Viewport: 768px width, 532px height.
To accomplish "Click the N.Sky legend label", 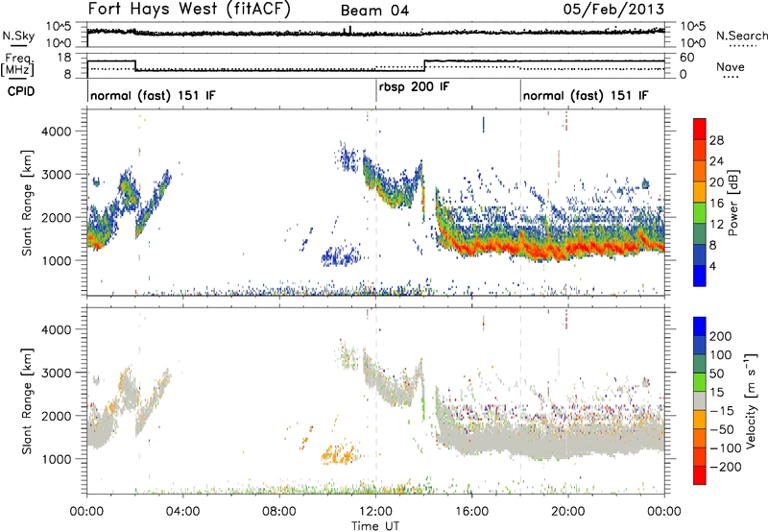I will (18, 36).
